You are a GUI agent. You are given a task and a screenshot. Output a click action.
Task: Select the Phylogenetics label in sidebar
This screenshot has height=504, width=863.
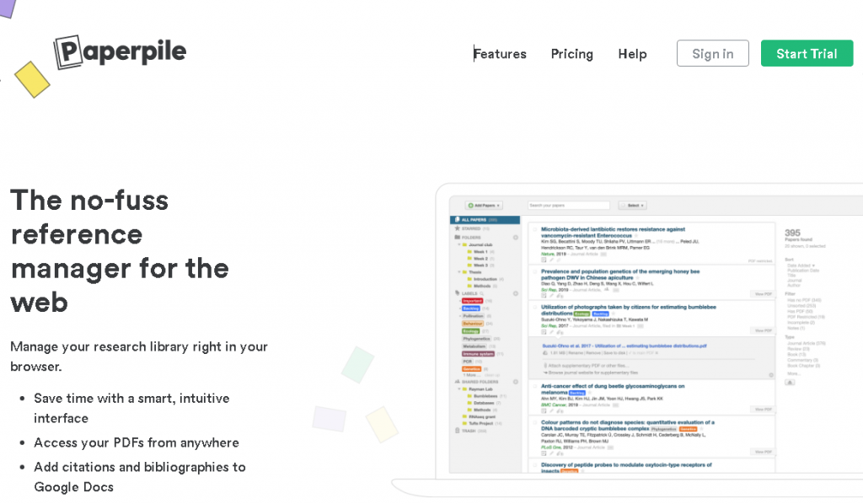(x=477, y=339)
